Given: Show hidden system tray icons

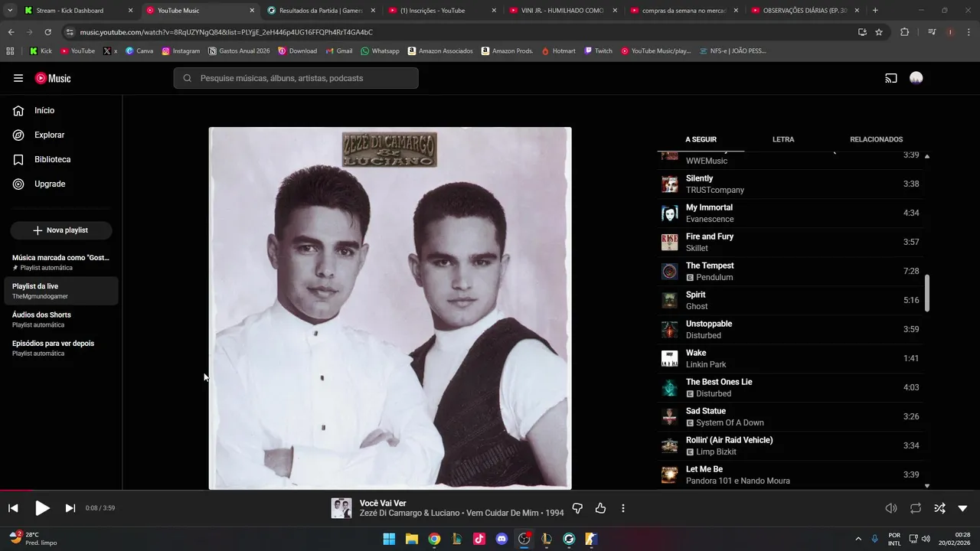Looking at the screenshot, I should point(858,539).
